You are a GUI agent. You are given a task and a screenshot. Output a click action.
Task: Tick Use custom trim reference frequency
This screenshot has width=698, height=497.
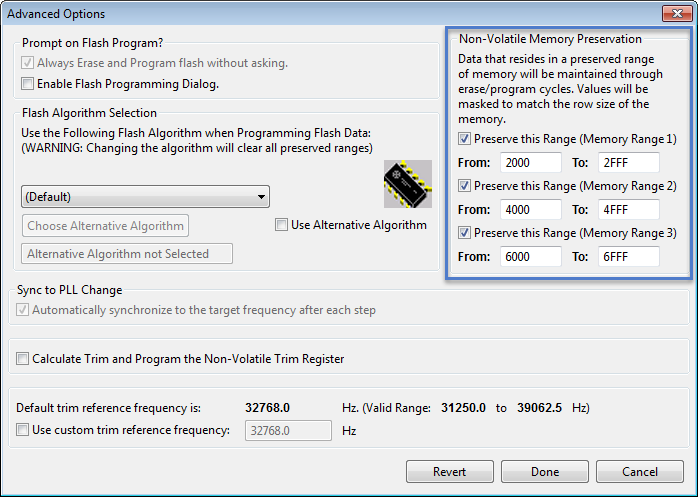[x=22, y=430]
